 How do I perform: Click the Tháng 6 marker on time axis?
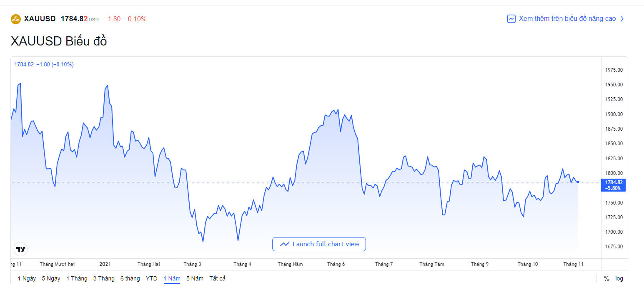pyautogui.click(x=336, y=264)
